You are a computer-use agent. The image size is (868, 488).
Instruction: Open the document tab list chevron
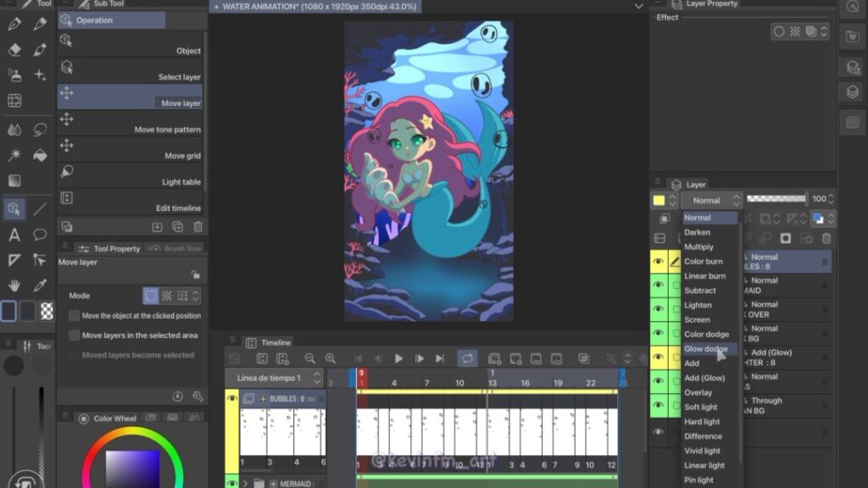(639, 7)
